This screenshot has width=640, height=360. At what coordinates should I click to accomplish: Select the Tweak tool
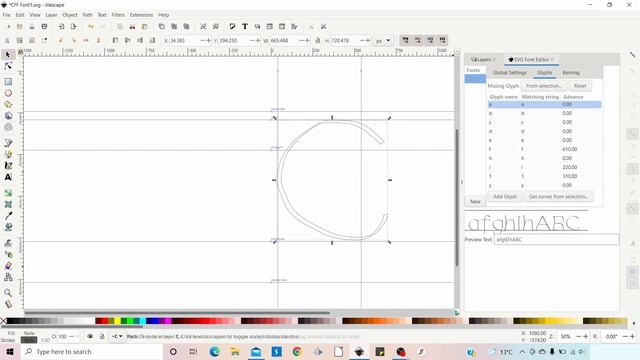[8, 243]
